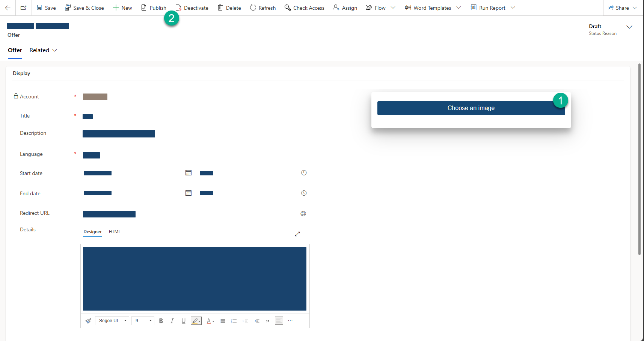Open the End date time picker clock
644x341 pixels.
(304, 193)
